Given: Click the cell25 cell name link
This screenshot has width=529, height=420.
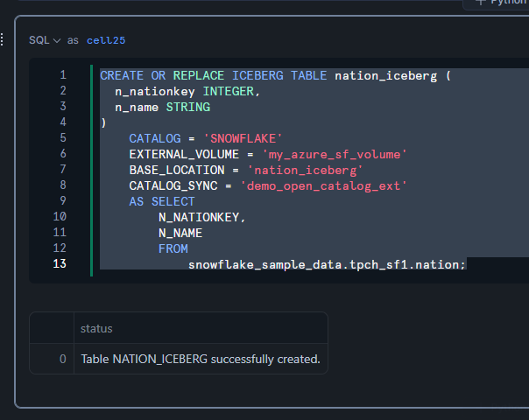Looking at the screenshot, I should 106,40.
